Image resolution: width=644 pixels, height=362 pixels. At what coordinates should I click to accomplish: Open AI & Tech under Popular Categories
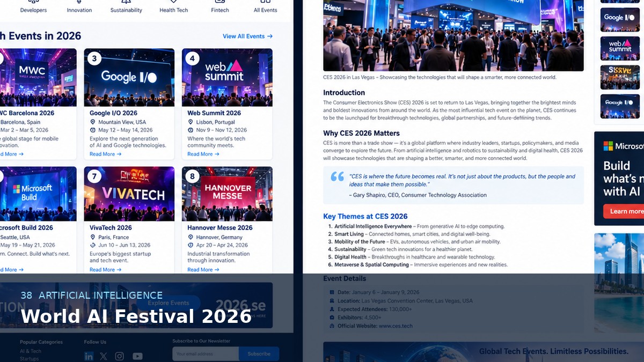(31, 351)
